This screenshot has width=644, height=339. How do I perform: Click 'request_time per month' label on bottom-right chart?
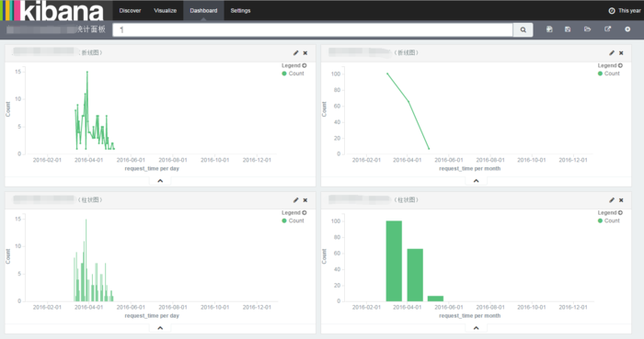(470, 316)
